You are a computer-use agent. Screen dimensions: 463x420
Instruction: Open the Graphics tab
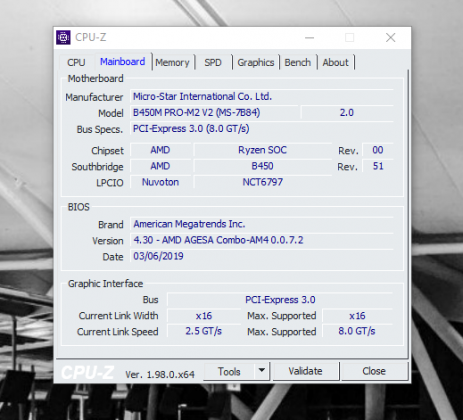point(256,62)
